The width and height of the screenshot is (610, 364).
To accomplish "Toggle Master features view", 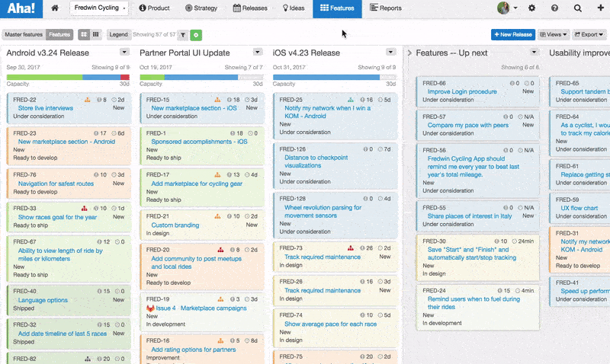I will click(24, 34).
